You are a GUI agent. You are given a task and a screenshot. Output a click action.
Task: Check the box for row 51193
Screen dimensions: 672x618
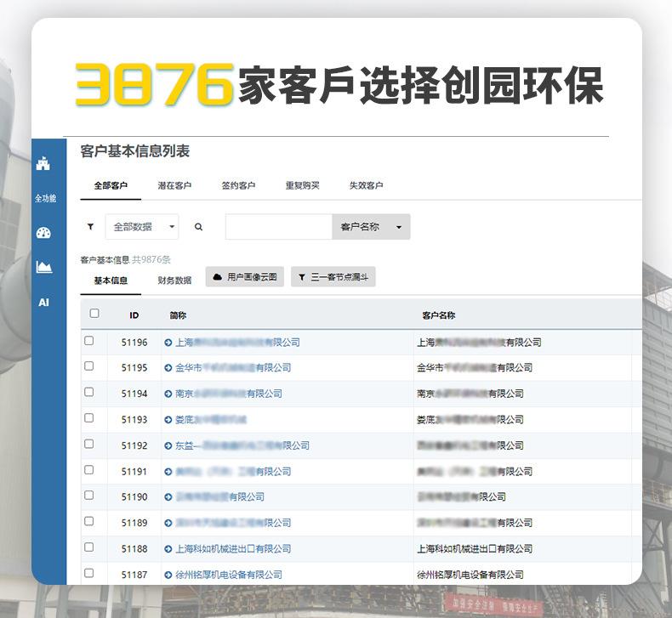coord(88,417)
